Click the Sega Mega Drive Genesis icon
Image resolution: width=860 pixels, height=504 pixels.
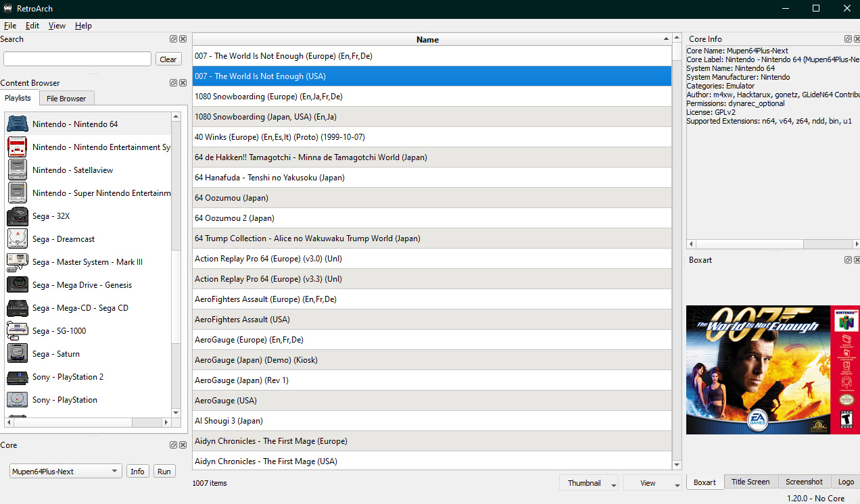17,285
